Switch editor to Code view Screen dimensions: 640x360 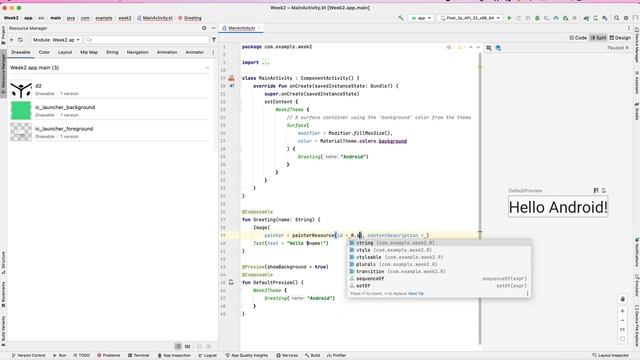coord(578,38)
